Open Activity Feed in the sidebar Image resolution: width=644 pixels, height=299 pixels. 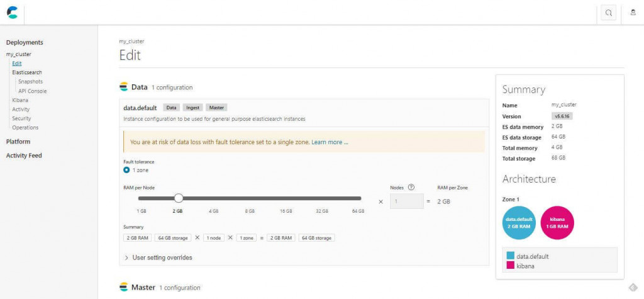pos(24,155)
